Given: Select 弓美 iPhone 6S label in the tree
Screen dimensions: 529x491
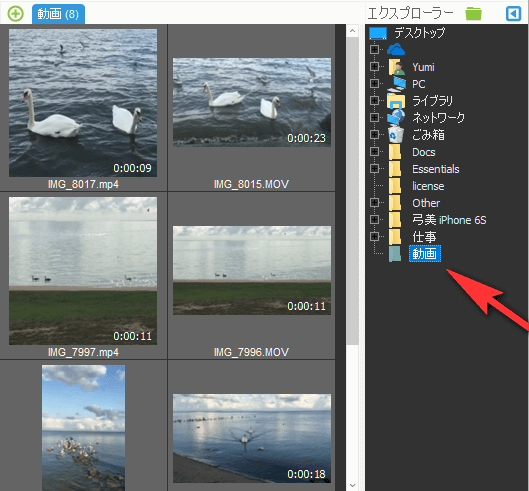Looking at the screenshot, I should coord(449,220).
